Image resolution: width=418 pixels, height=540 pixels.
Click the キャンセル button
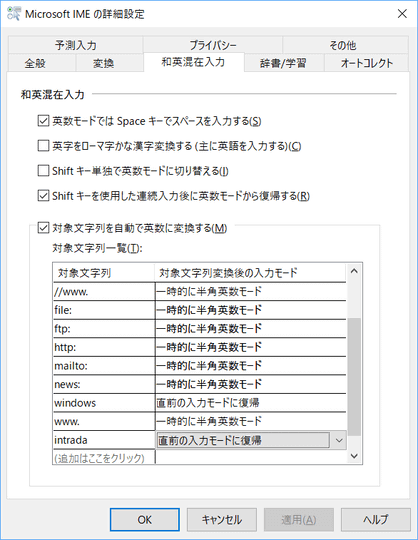pos(222,519)
